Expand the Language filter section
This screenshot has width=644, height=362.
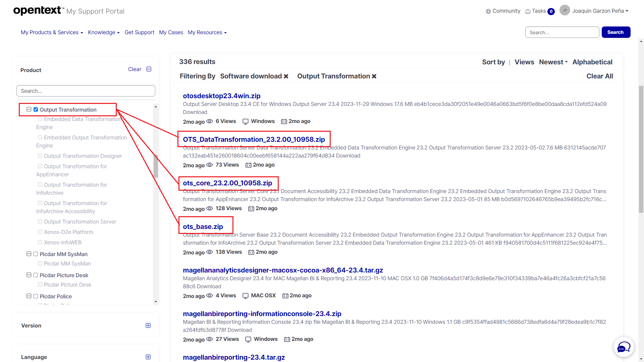pyautogui.click(x=148, y=357)
